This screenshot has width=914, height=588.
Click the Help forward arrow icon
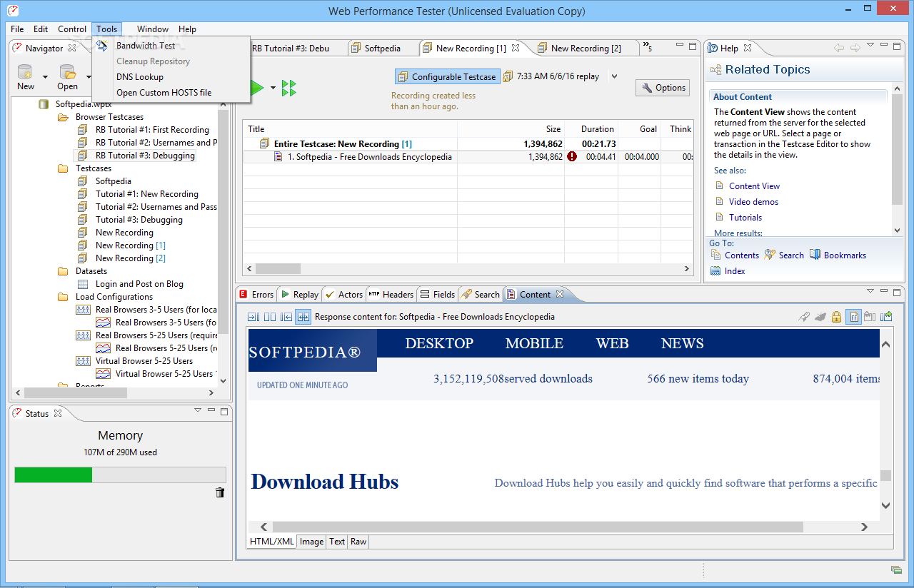[855, 48]
